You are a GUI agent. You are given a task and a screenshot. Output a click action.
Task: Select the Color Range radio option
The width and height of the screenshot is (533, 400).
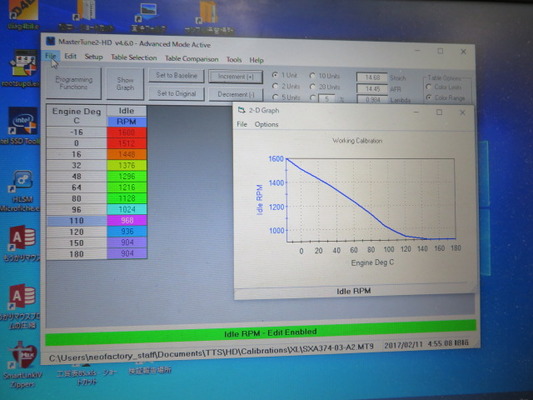(x=429, y=98)
